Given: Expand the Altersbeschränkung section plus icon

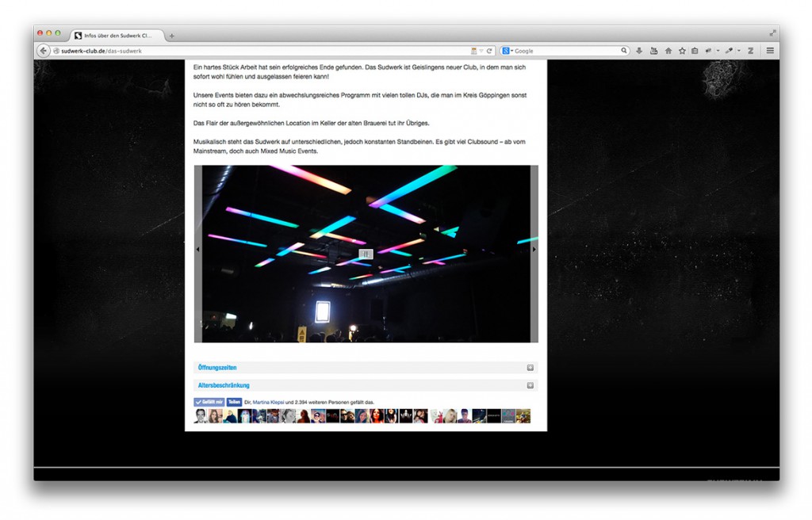Looking at the screenshot, I should tap(530, 385).
